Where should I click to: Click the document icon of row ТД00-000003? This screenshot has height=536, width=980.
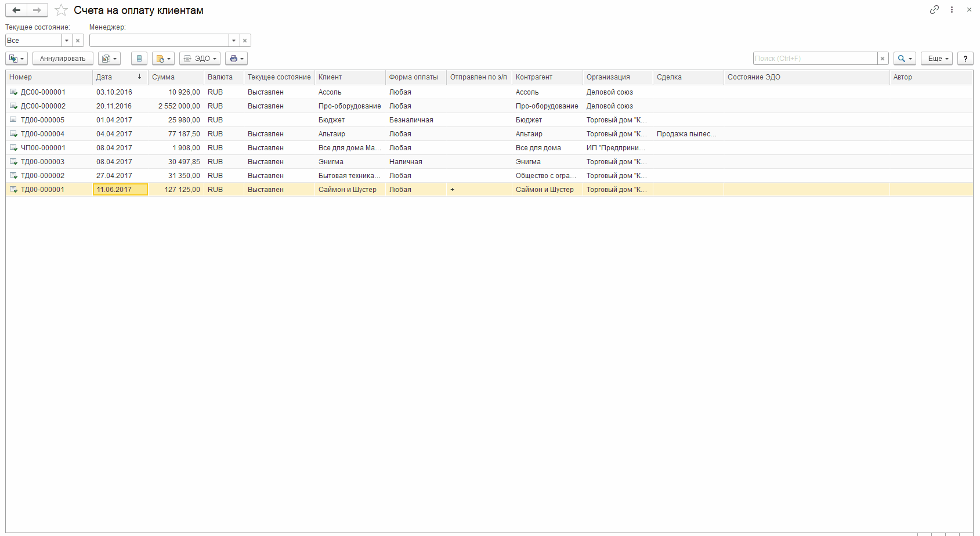pos(13,162)
